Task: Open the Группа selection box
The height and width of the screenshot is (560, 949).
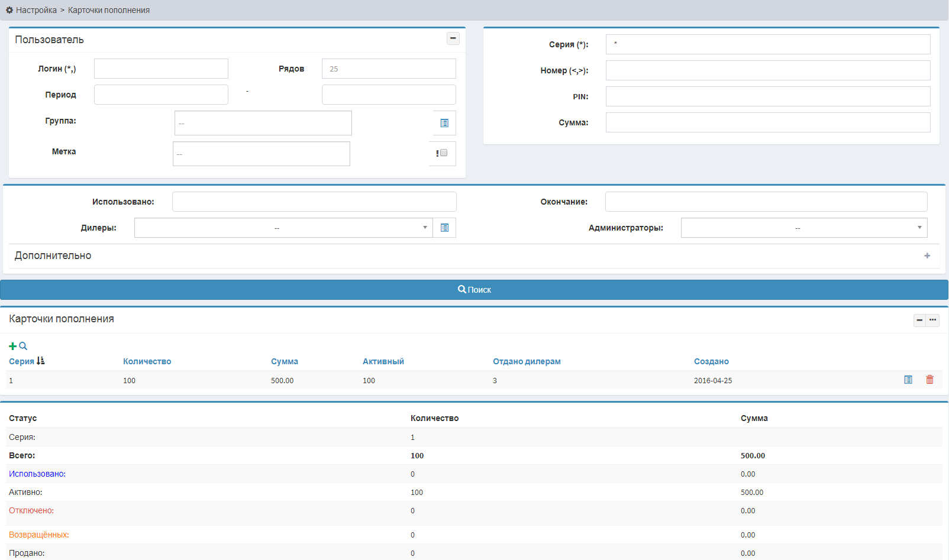Action: pos(263,123)
